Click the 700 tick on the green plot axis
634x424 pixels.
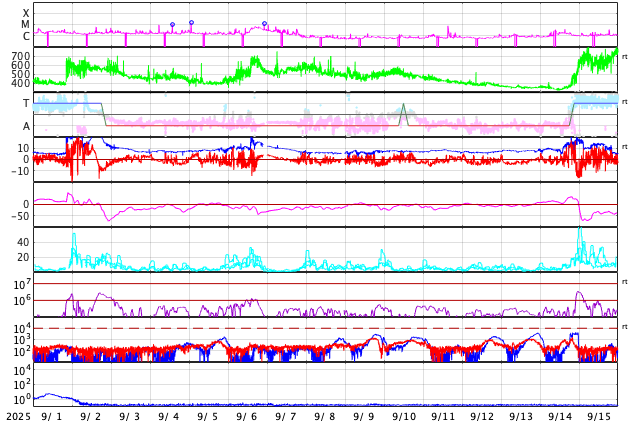pos(21,57)
